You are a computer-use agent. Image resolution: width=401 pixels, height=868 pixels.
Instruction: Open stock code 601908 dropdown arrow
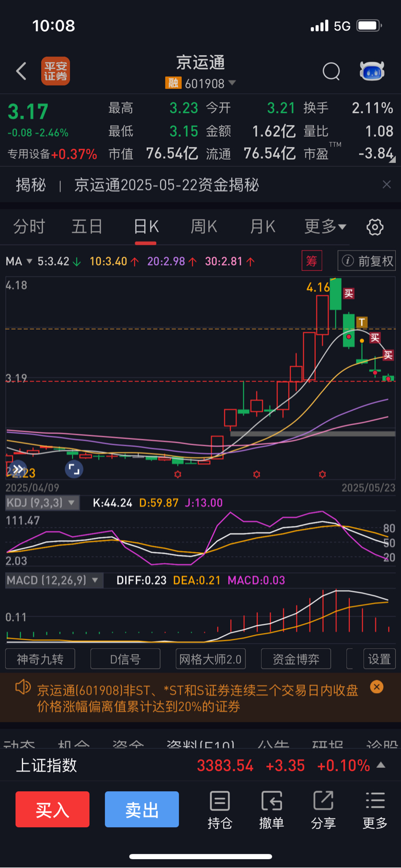coord(232,83)
